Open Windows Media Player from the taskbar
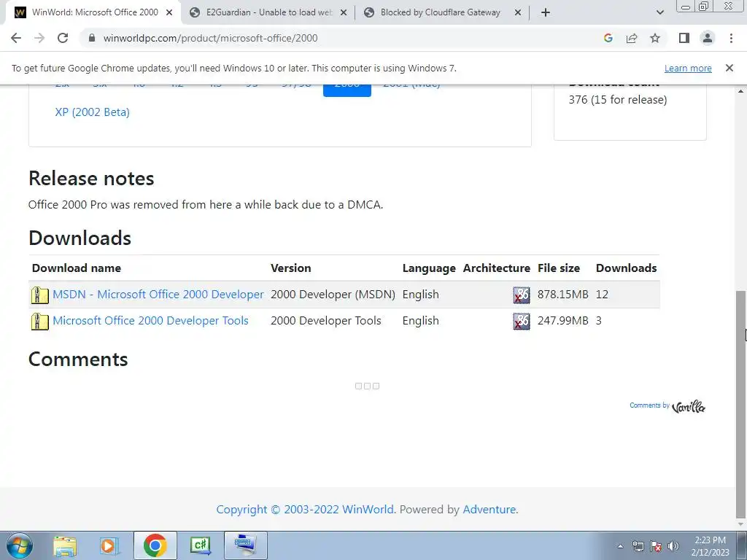Image resolution: width=747 pixels, height=560 pixels. click(x=109, y=545)
